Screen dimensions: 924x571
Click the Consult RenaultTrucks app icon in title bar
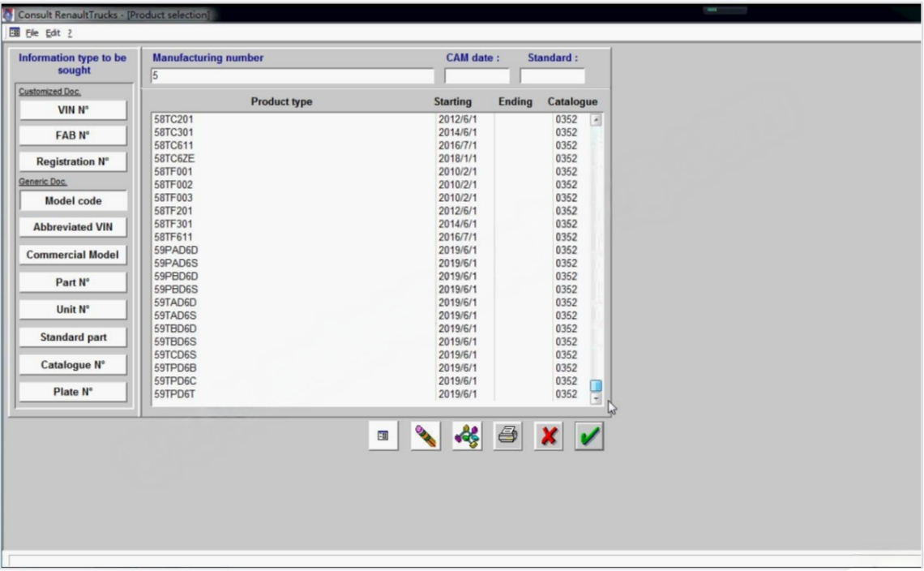click(x=8, y=14)
